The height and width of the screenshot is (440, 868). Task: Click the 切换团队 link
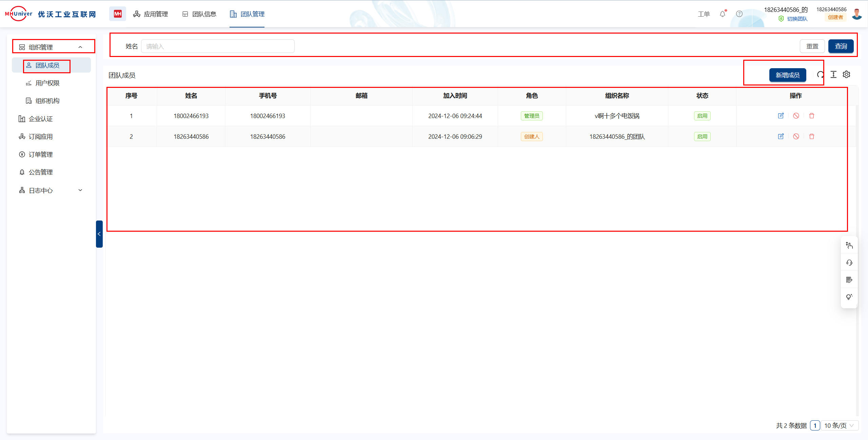coord(797,19)
